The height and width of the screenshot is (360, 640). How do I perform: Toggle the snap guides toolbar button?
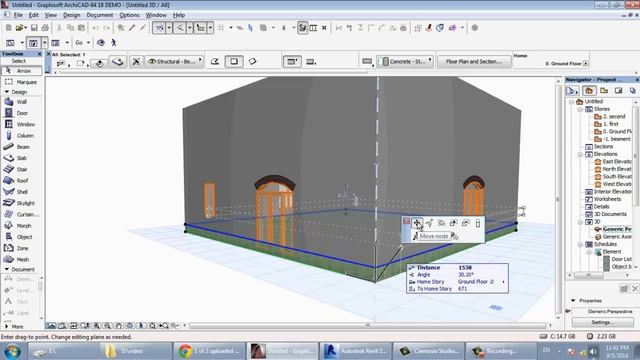click(180, 28)
